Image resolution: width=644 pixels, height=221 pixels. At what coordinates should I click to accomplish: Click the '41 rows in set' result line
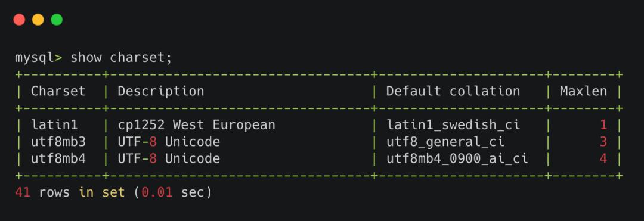113,192
